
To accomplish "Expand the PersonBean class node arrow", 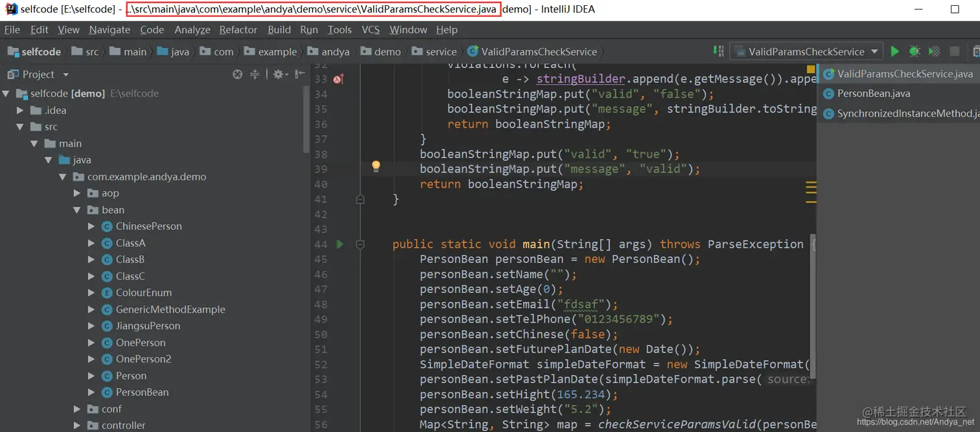I will [x=91, y=392].
